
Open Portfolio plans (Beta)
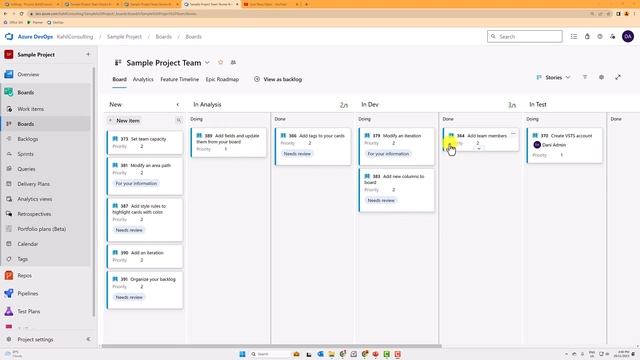(x=41, y=229)
